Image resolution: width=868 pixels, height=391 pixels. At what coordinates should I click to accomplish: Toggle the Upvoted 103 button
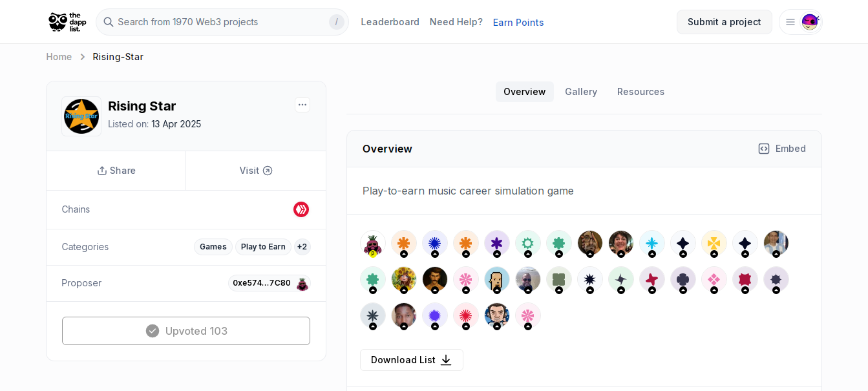pos(186,331)
